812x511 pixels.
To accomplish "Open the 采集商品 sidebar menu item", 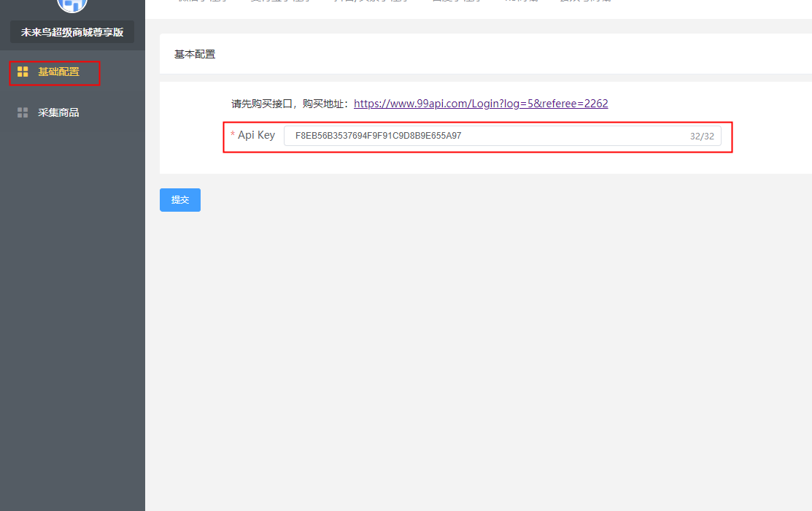I will (x=58, y=112).
